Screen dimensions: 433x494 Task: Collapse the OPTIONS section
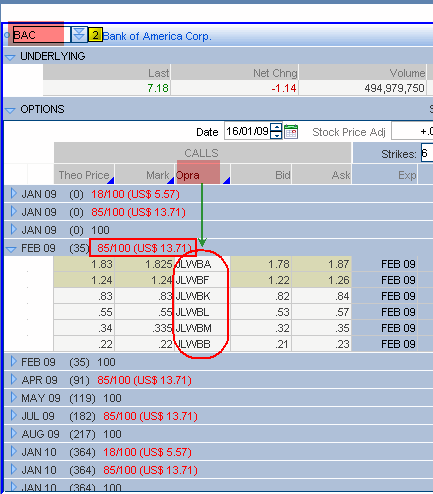coord(10,110)
